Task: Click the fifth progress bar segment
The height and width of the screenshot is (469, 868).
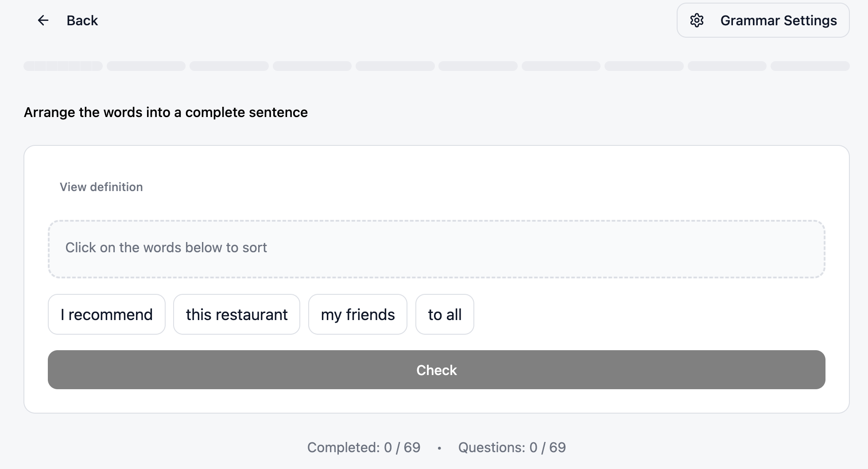Action: [395, 66]
